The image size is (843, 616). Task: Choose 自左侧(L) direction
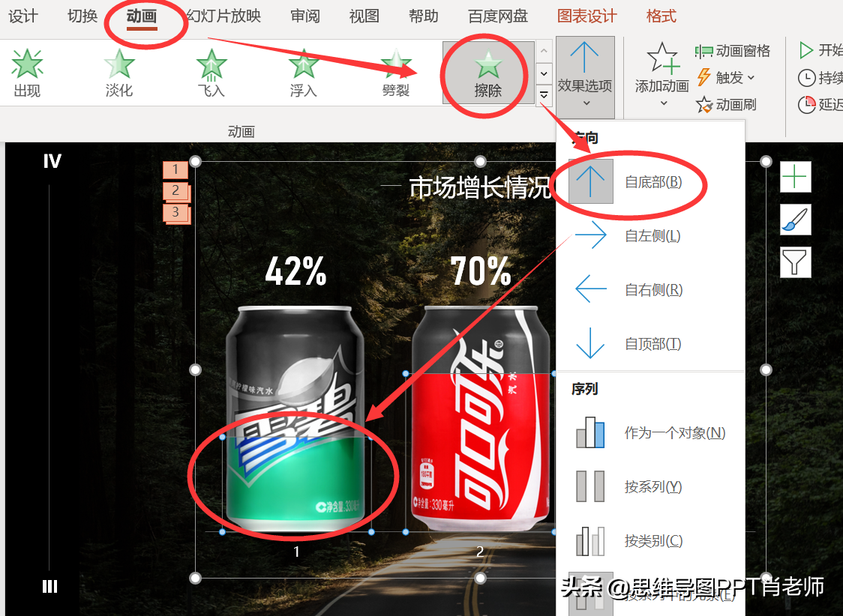click(650, 235)
